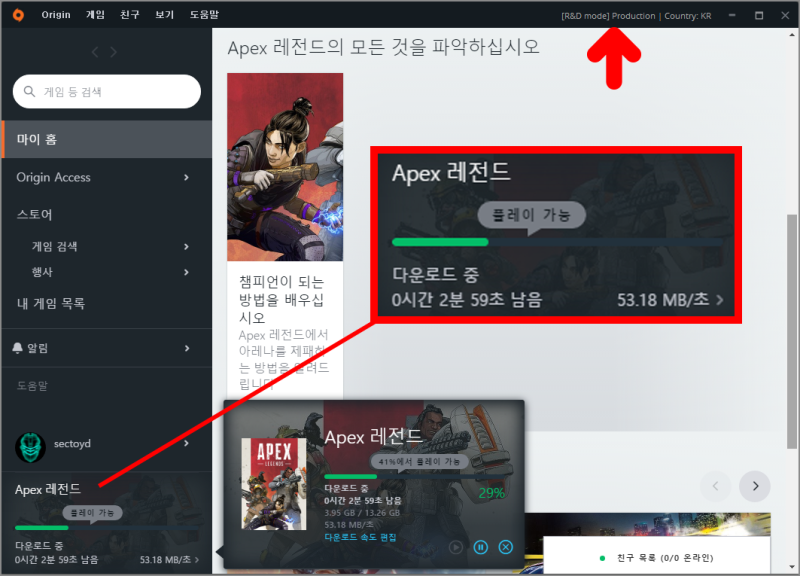Open 행사 under 스토어
This screenshot has width=800, height=576.
coord(42,272)
